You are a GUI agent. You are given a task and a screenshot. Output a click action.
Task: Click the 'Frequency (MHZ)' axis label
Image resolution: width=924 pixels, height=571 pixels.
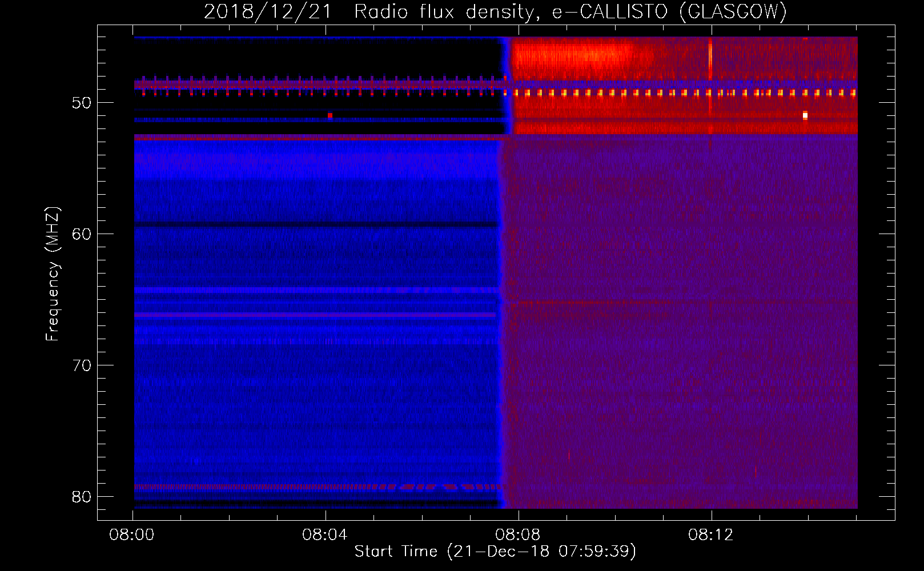52,274
